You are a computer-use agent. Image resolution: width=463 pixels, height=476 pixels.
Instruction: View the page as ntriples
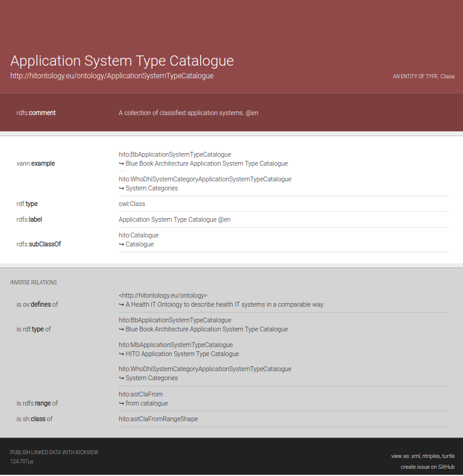[x=430, y=456]
